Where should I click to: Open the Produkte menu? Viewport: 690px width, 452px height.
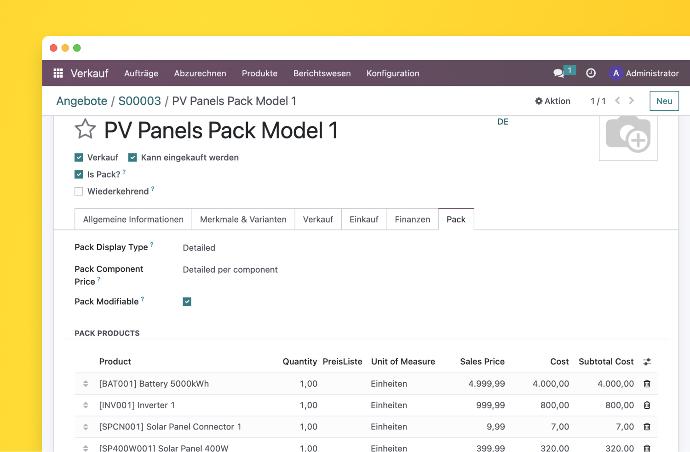pyautogui.click(x=259, y=73)
